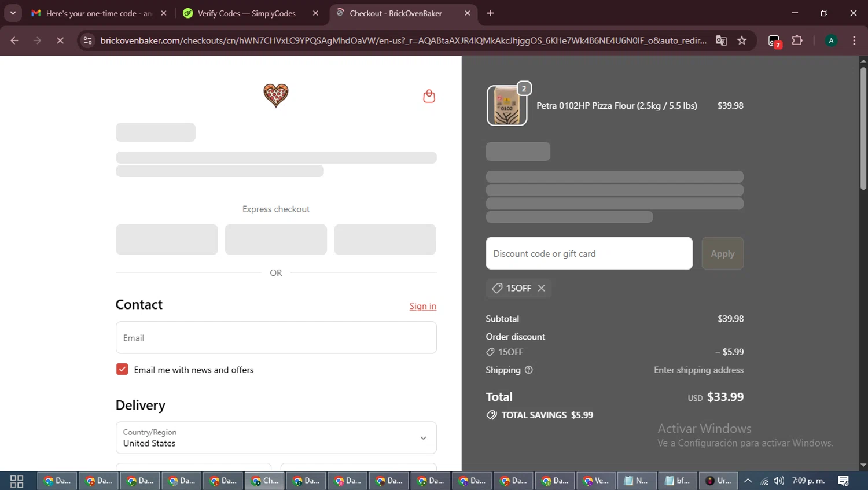Stop the page loading

pos(60,40)
